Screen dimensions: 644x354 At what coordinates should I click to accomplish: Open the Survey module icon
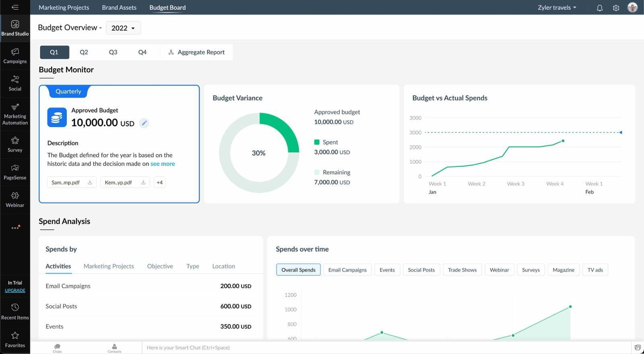click(15, 144)
